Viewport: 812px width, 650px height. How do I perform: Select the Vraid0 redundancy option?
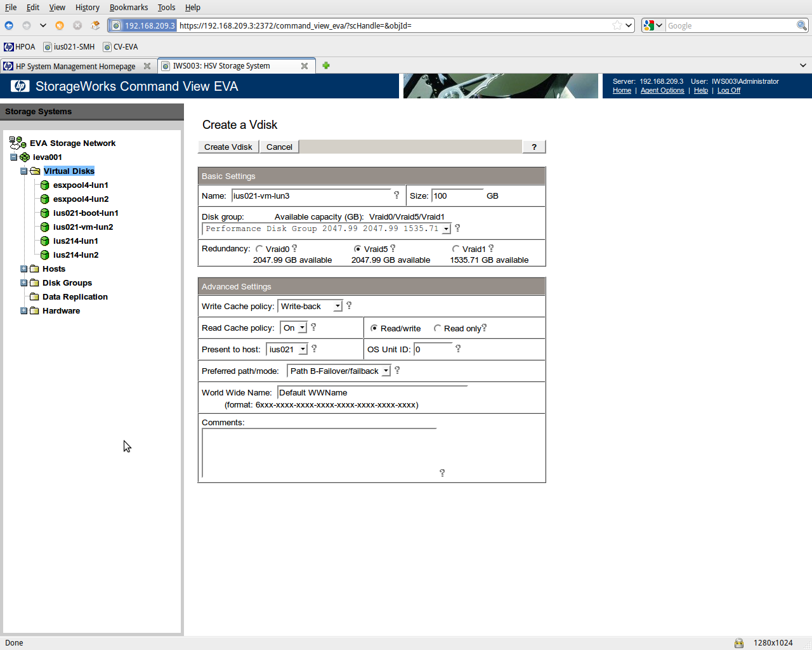[259, 249]
